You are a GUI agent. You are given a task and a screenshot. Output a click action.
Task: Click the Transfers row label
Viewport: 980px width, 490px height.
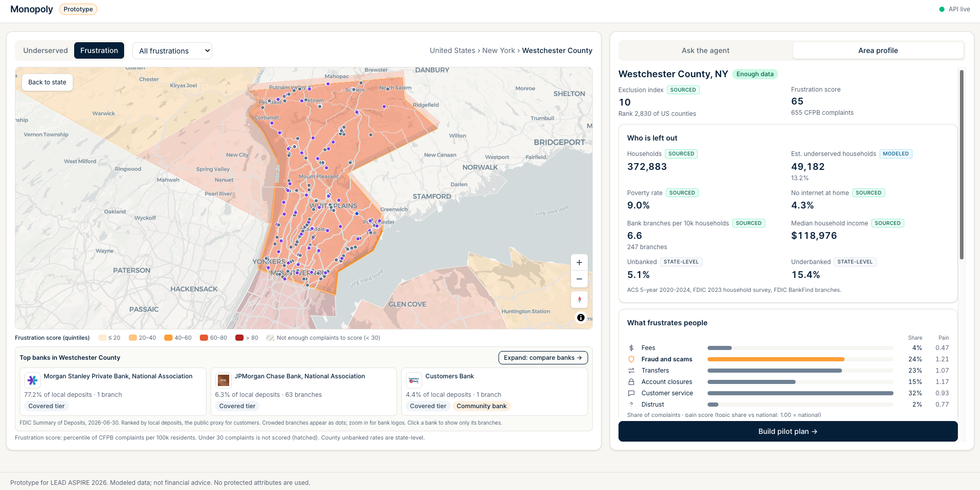pos(655,371)
